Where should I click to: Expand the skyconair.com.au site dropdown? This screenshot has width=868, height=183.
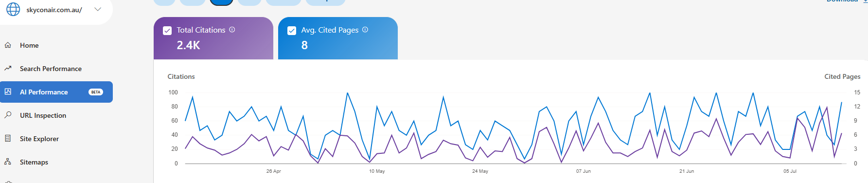[x=98, y=9]
